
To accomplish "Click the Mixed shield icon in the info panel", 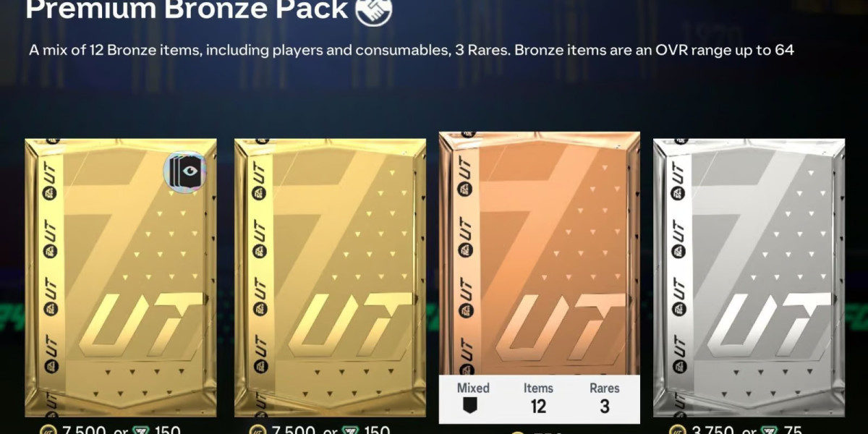I will pos(473,406).
